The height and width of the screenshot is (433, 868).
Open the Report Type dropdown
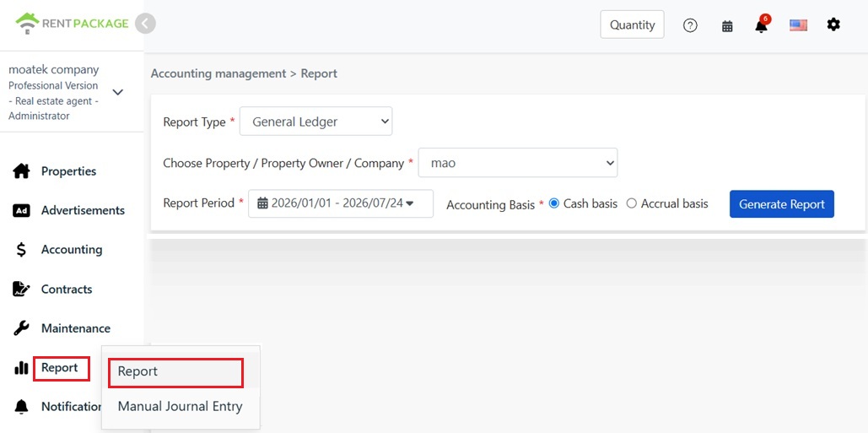[316, 122]
